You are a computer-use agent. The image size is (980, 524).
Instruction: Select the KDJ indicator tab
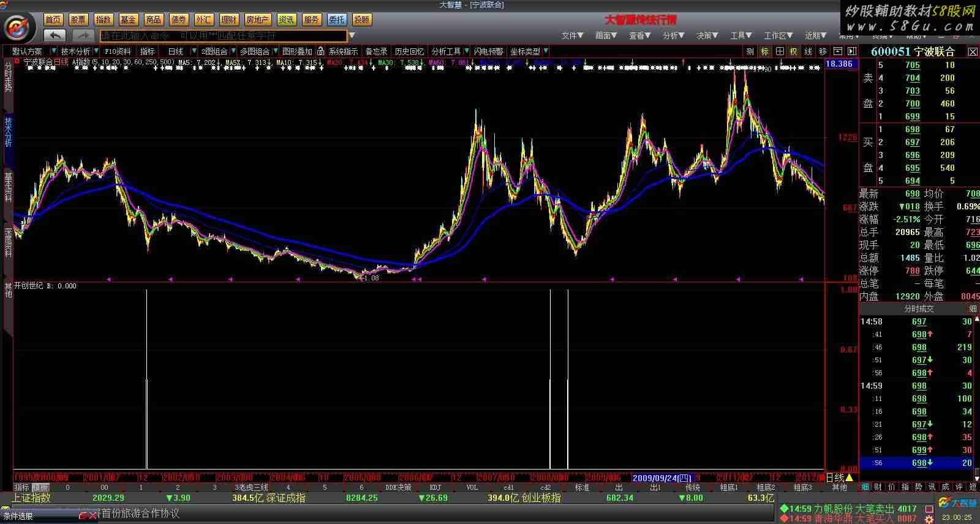[x=435, y=487]
